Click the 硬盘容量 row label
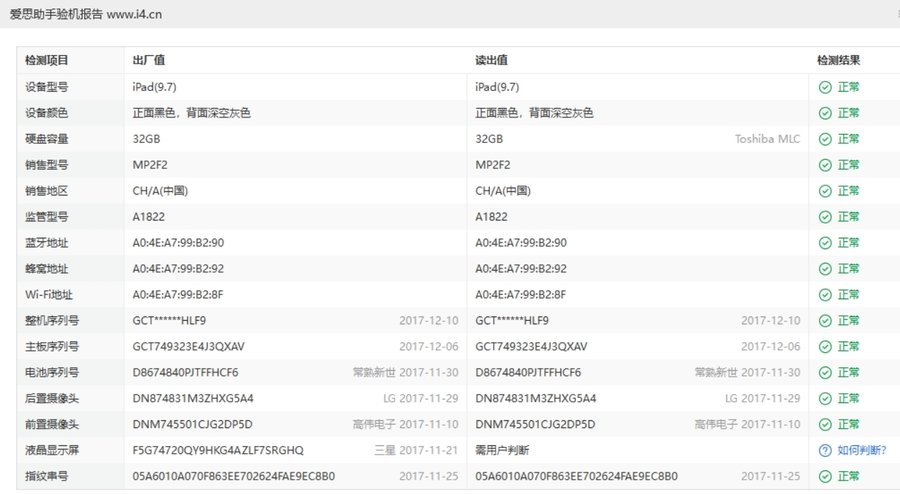 [46, 139]
